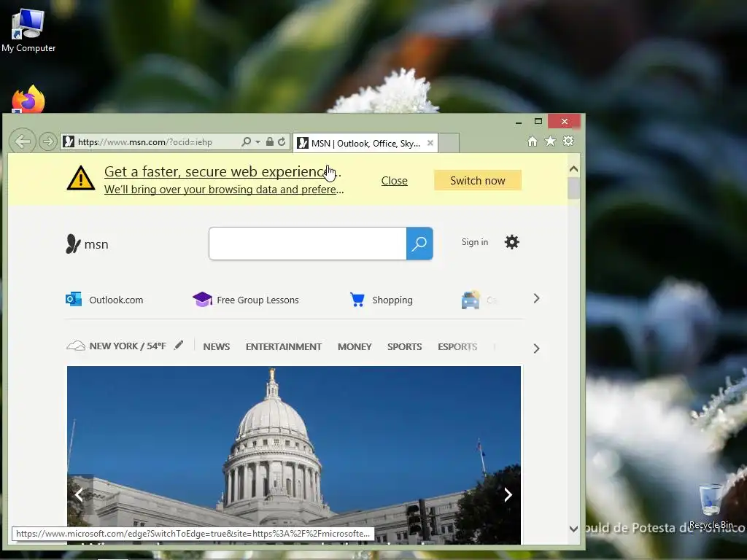Open the NEWS menu item
Screen dimensions: 747x560
[216, 346]
